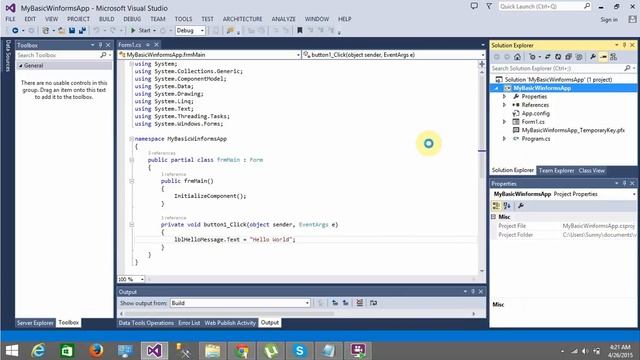Open the FILE menu

(10, 19)
